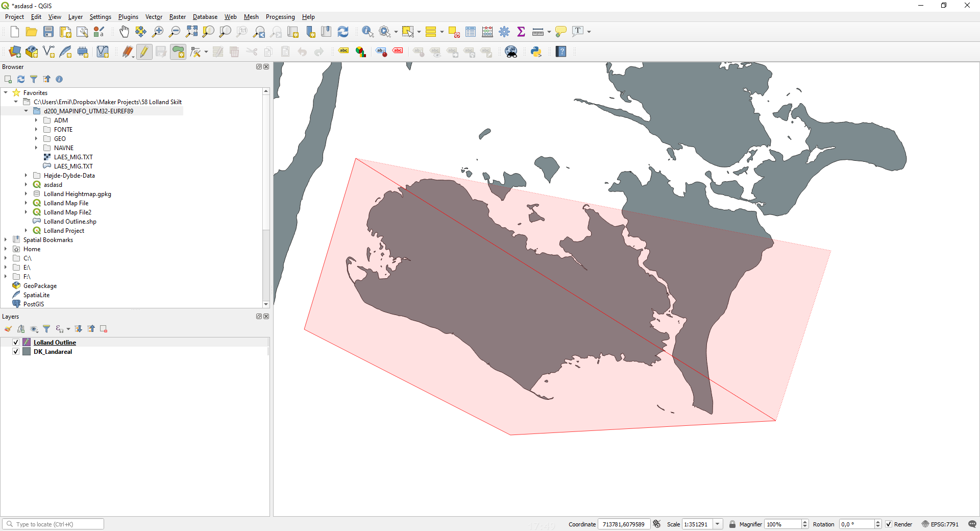Activate the Identify Features tool

coord(367,32)
